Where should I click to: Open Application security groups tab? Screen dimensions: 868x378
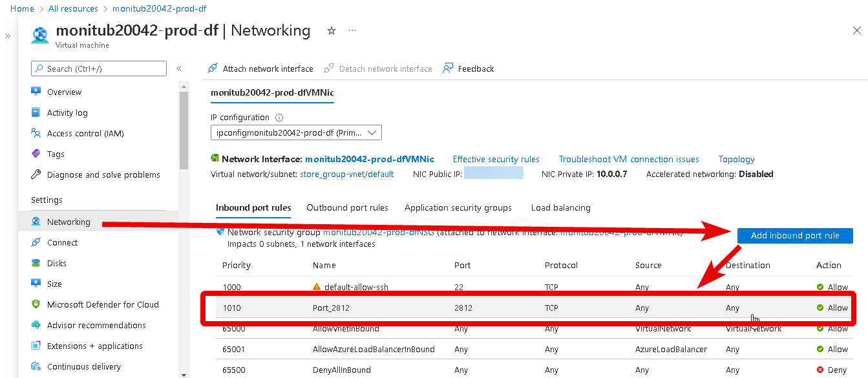pyautogui.click(x=458, y=207)
